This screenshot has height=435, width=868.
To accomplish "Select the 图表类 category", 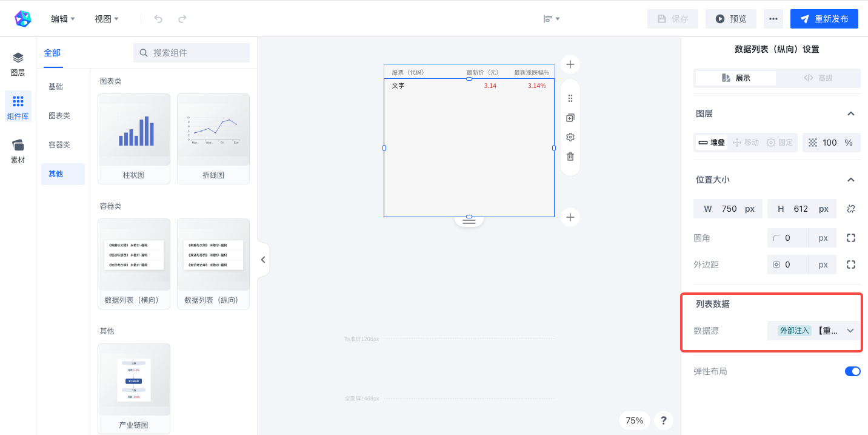I will (x=59, y=116).
